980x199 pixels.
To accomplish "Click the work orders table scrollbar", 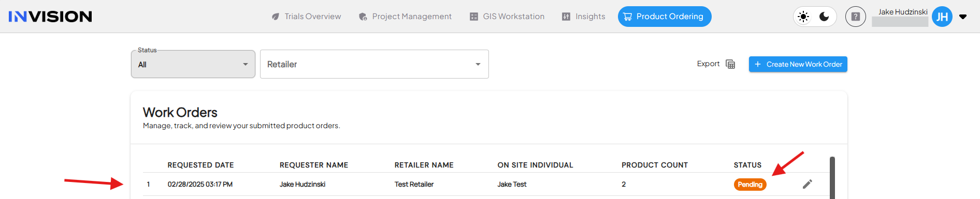I will pos(832,178).
